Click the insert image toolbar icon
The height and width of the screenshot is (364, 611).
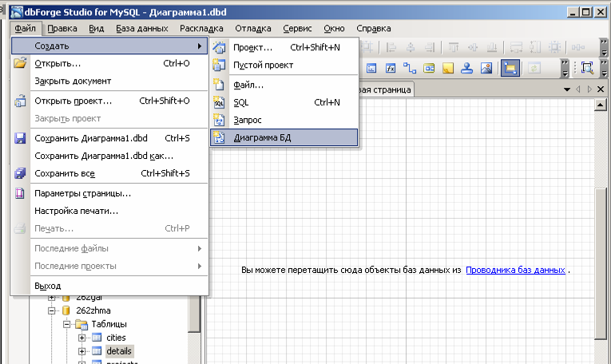486,68
